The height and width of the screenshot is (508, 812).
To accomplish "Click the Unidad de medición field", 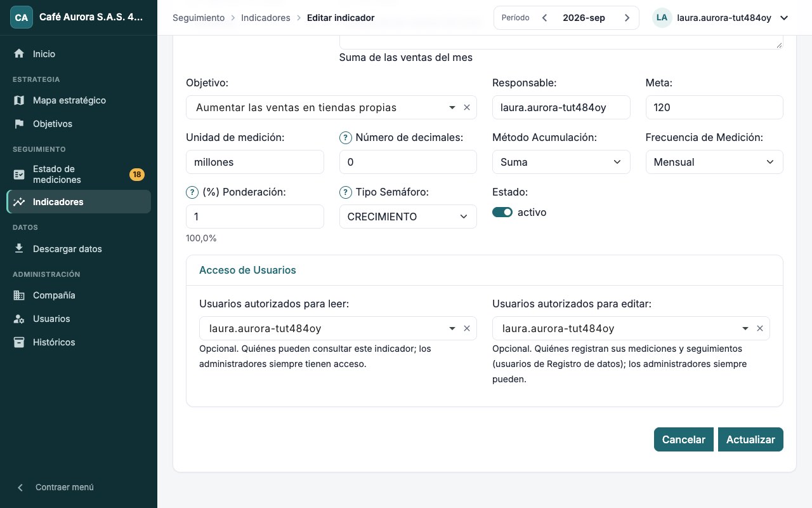I will 255,162.
